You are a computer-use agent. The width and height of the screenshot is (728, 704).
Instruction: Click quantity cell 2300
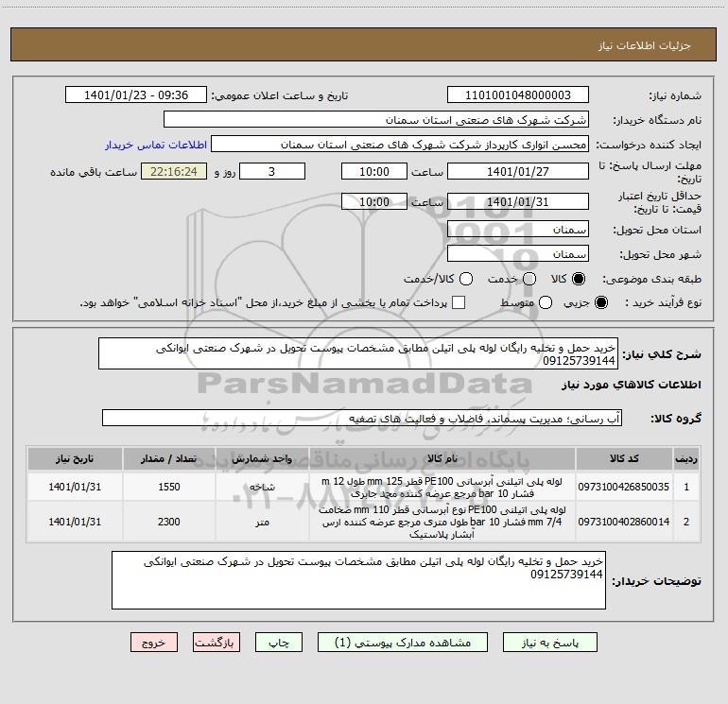click(169, 522)
